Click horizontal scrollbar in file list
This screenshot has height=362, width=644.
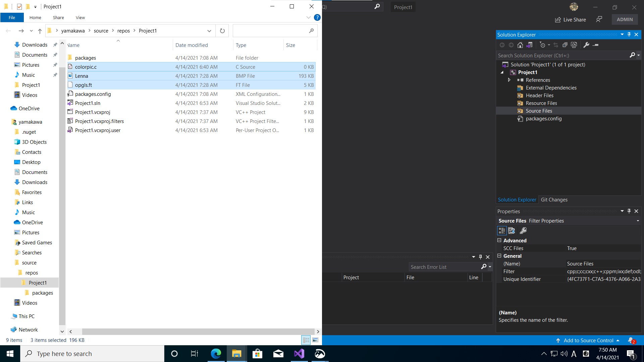tap(198, 331)
